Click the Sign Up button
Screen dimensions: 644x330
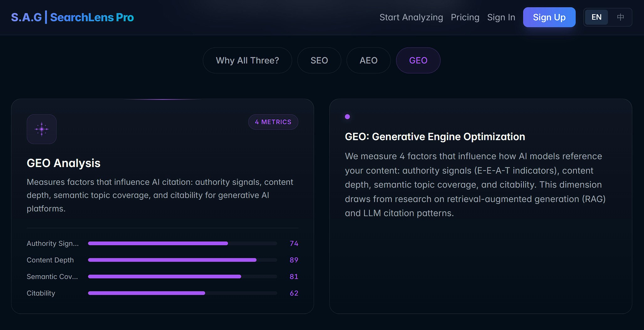[x=549, y=17]
